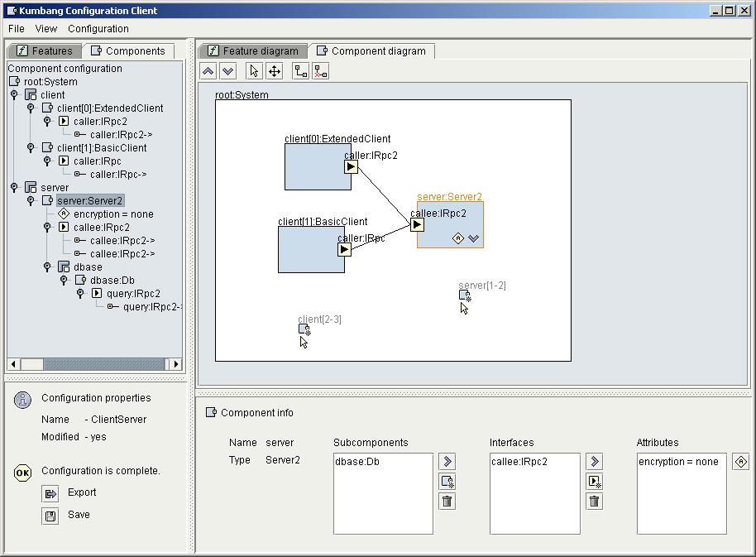
Task: Delete subcomponent with Subcomponents trash icon
Action: pyautogui.click(x=447, y=501)
